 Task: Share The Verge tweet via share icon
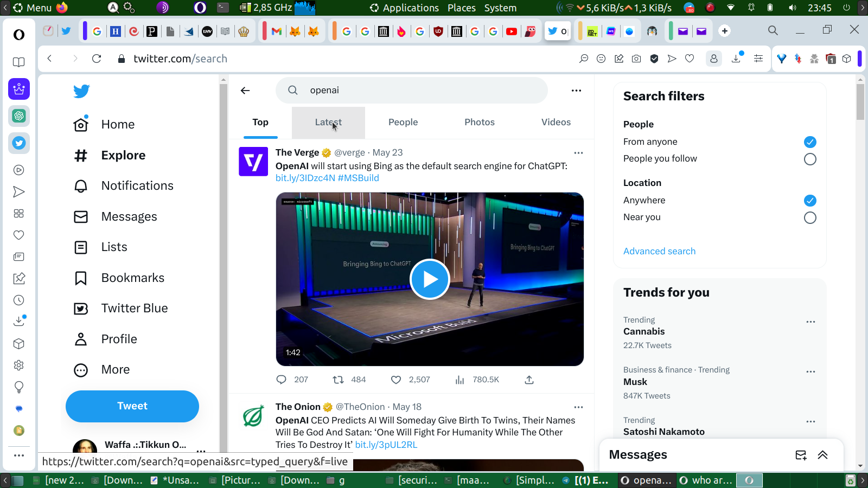pyautogui.click(x=529, y=380)
